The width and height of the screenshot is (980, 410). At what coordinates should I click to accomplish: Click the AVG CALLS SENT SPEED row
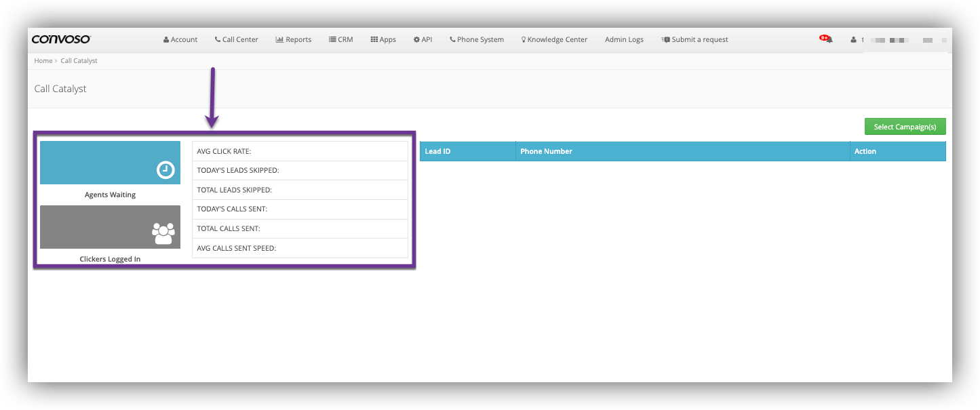300,248
